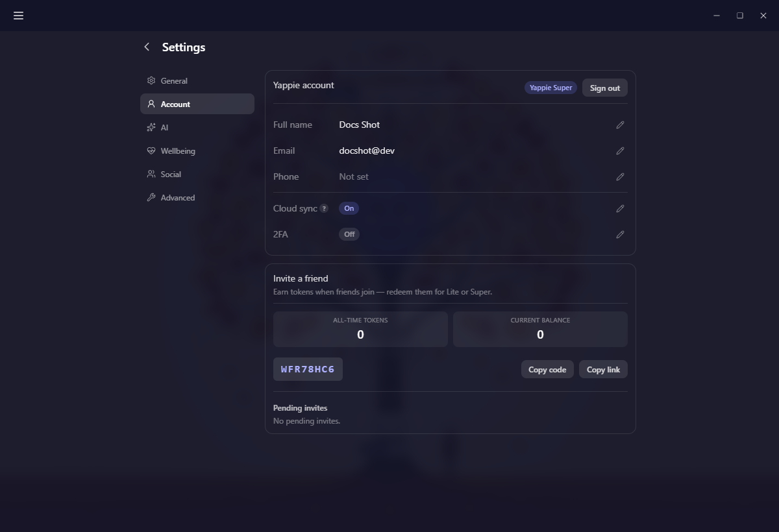This screenshot has height=532, width=779.
Task: Click the Yappie account heading
Action: [304, 85]
